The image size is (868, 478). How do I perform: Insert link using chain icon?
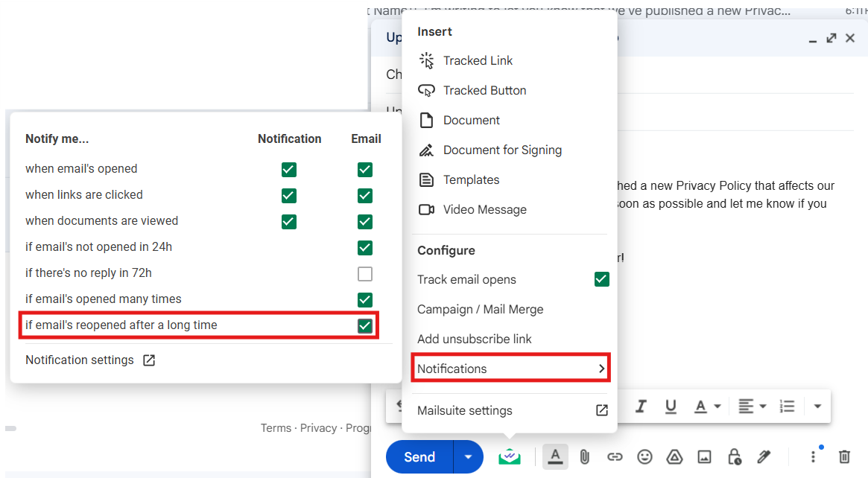(615, 456)
